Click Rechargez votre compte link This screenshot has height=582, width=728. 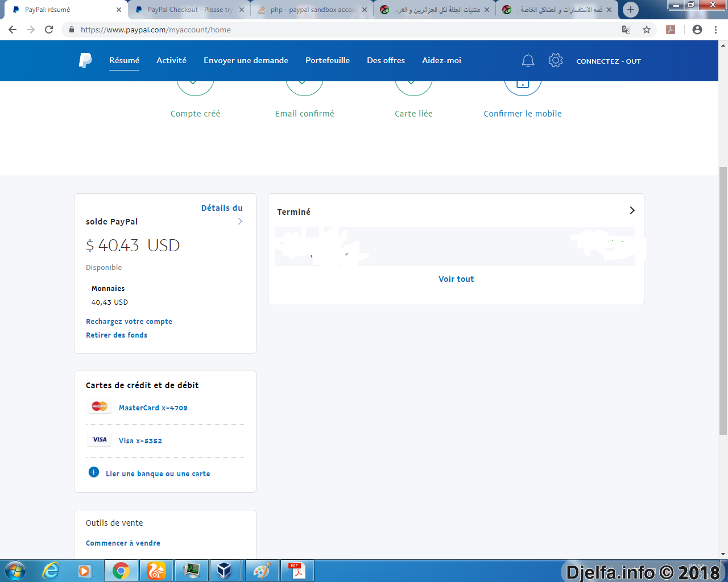coord(129,322)
